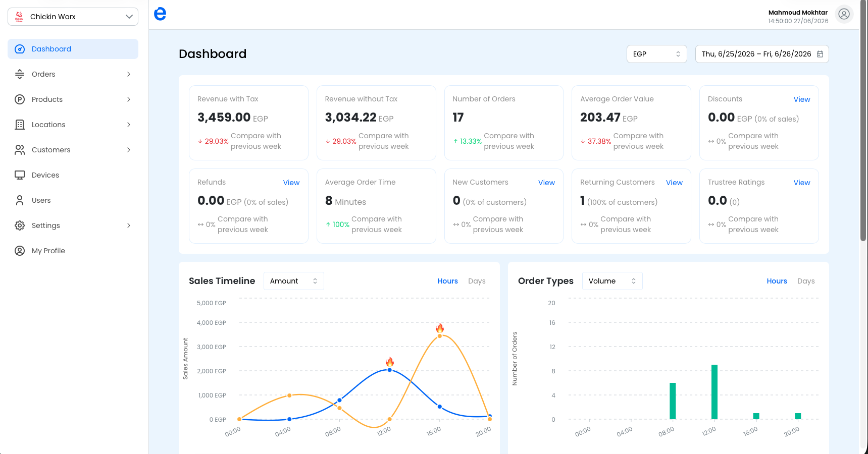The width and height of the screenshot is (868, 454).
Task: Switch Order Types to Days
Action: coord(806,281)
